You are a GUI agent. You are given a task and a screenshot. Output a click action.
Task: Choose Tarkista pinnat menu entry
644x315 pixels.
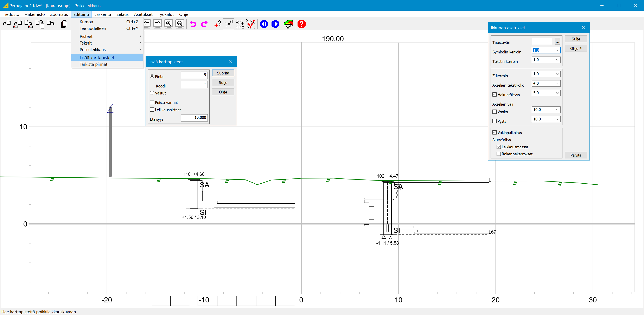tap(94, 64)
